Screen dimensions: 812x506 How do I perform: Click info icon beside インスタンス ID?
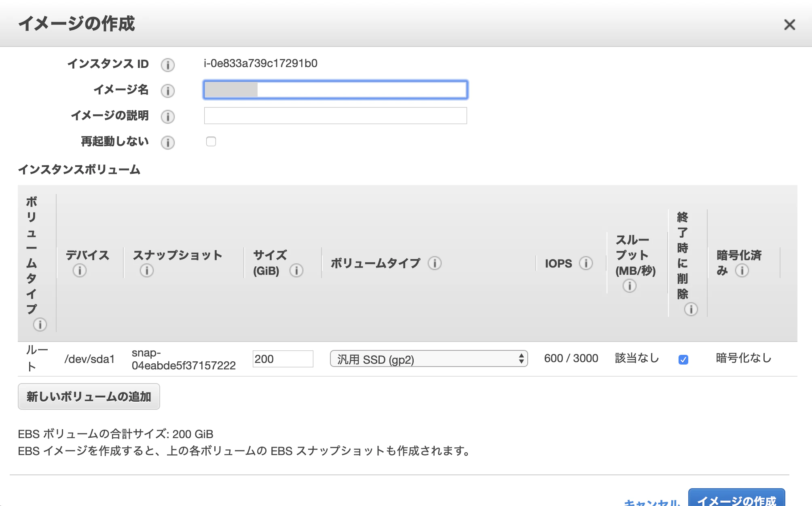[167, 65]
